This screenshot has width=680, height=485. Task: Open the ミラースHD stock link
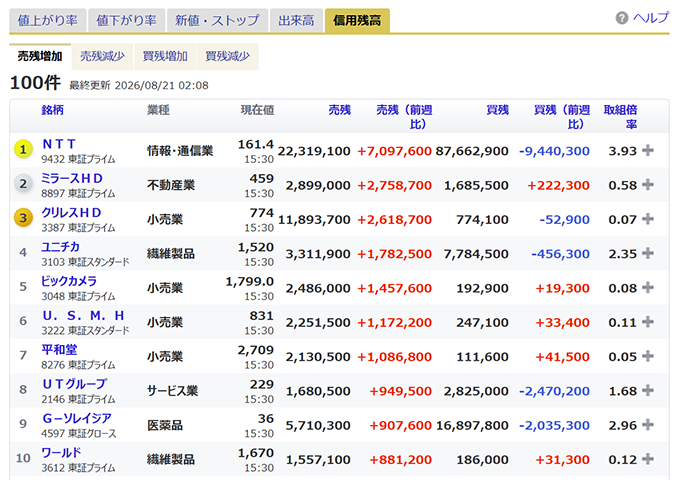pyautogui.click(x=72, y=178)
